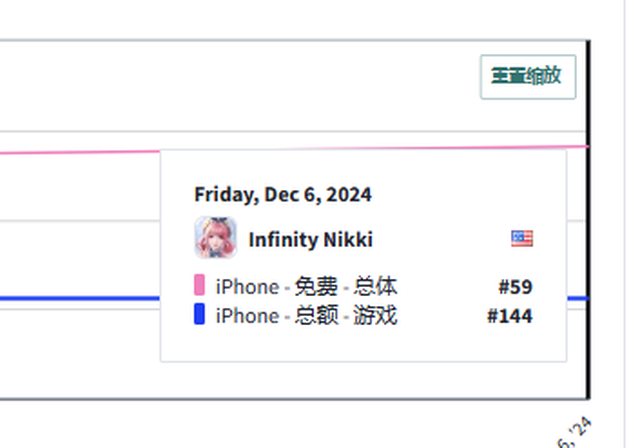Click the blue ranking line on chart
The width and height of the screenshot is (640, 448).
(80, 298)
